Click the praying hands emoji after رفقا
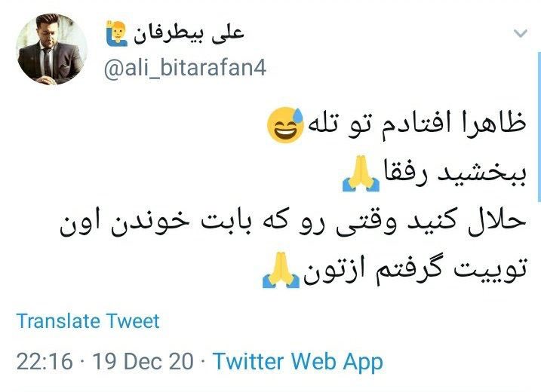The width and height of the screenshot is (541, 392). pos(361,173)
